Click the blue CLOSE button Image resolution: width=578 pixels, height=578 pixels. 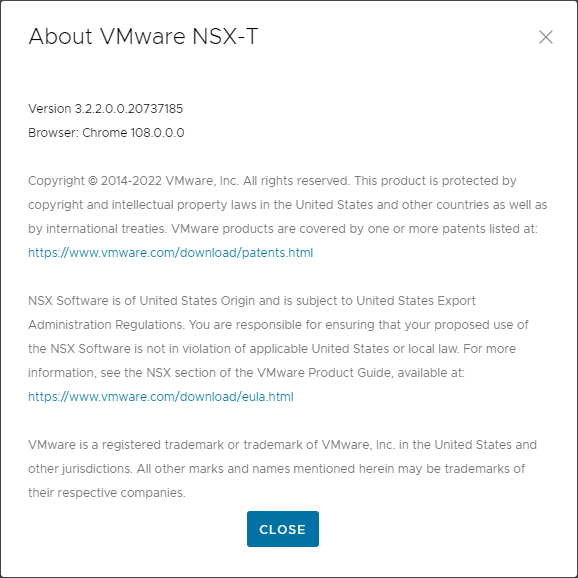pyautogui.click(x=283, y=529)
